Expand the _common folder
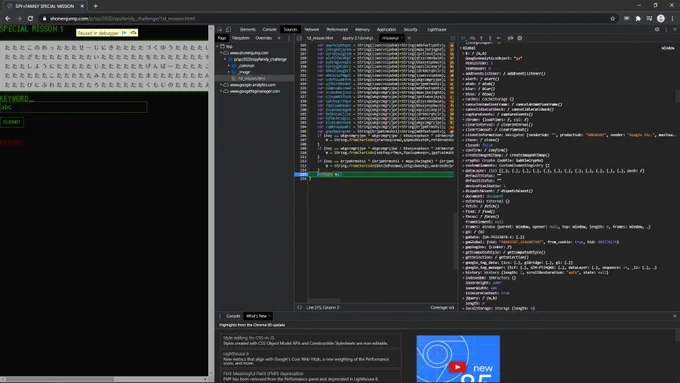Screen dimensions: 680x383 pos(229,65)
